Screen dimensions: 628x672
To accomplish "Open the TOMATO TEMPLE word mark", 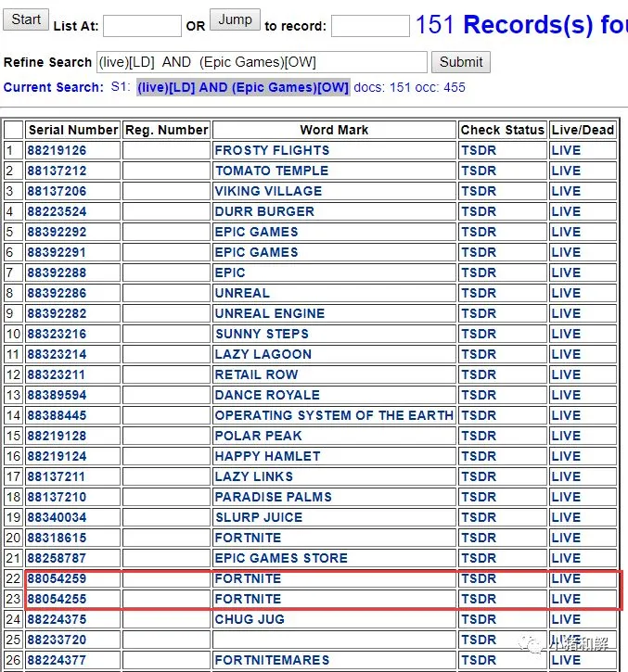I will 272,171.
